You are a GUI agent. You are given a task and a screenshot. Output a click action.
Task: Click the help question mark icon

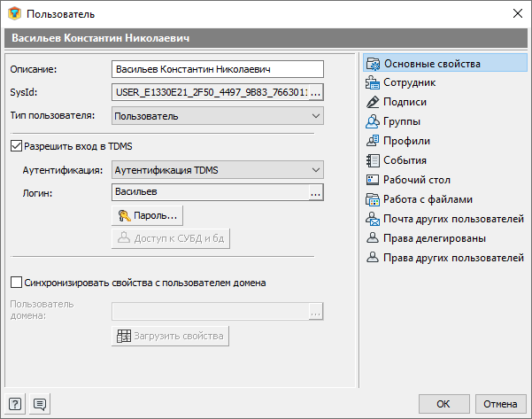pos(15,404)
